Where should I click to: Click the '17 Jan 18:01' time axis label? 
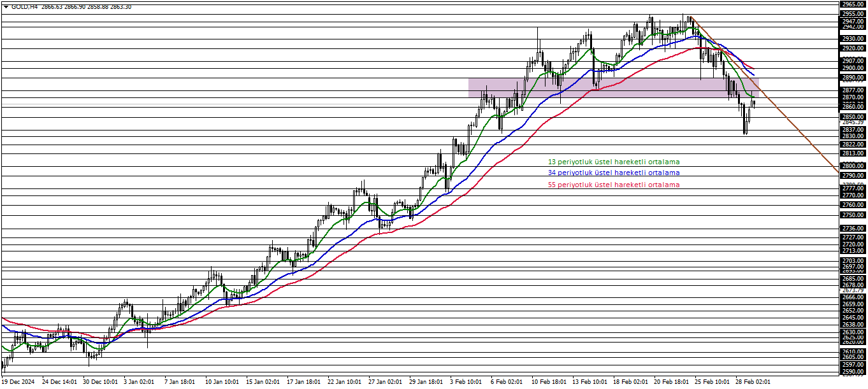coord(303,382)
